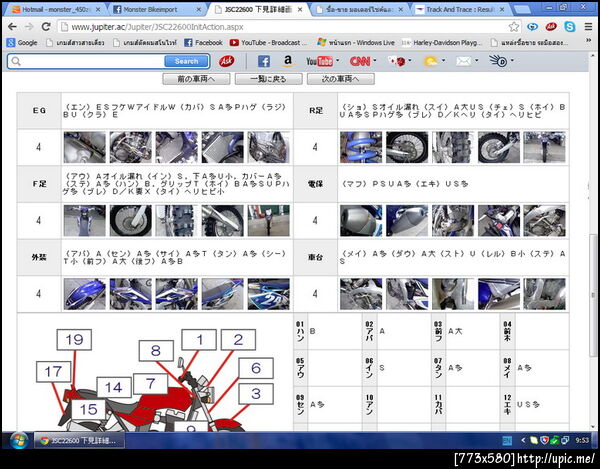Open the Google bookmark
This screenshot has width=600, height=469.
[22, 43]
